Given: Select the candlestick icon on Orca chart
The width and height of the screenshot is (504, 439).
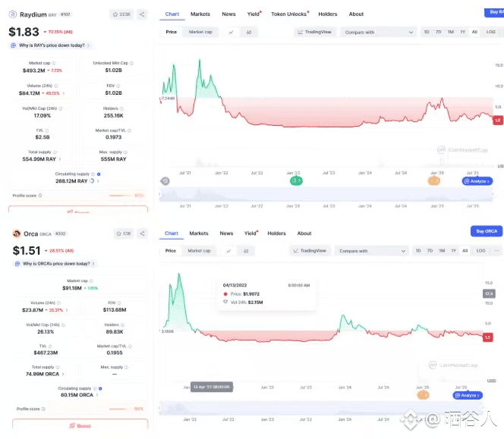Looking at the screenshot, I should pos(246,251).
